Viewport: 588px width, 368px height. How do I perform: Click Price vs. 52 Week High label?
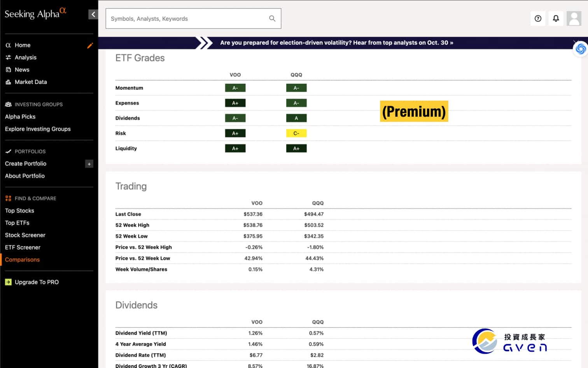(143, 247)
